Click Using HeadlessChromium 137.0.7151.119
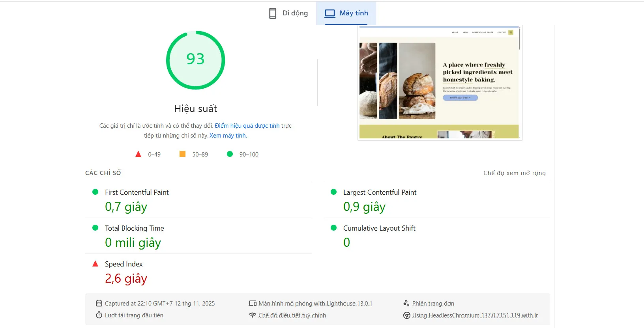644x328 pixels. pos(475,315)
